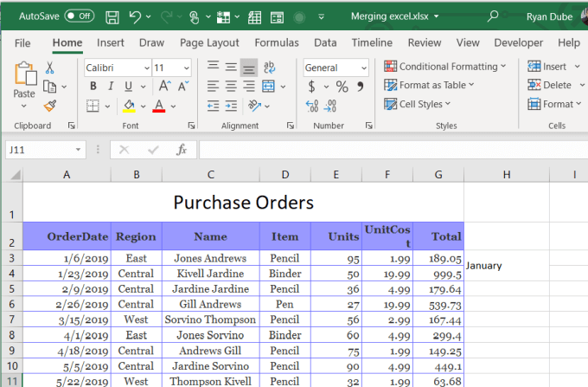Image resolution: width=588 pixels, height=387 pixels.
Task: Click Format as Table button
Action: coord(431,85)
